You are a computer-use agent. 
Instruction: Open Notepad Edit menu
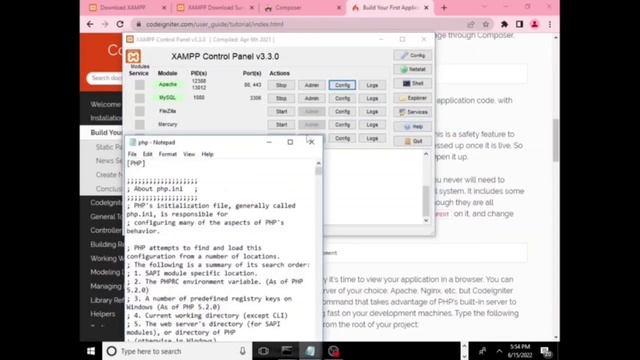point(147,154)
